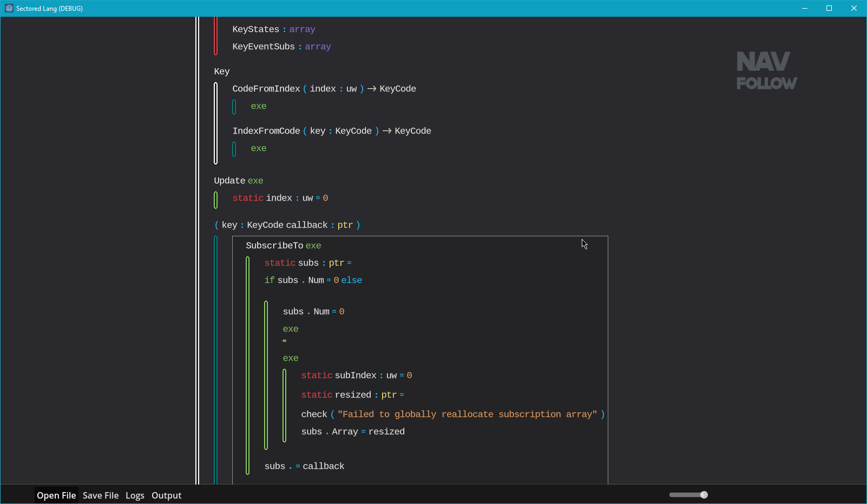Viewport: 867px width, 504px height.
Task: Minimize the Sectored Lang window
Action: [805, 8]
